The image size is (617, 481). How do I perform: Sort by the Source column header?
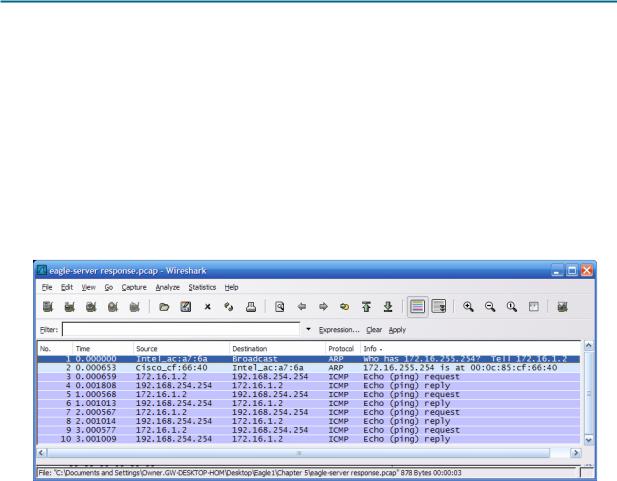point(181,349)
